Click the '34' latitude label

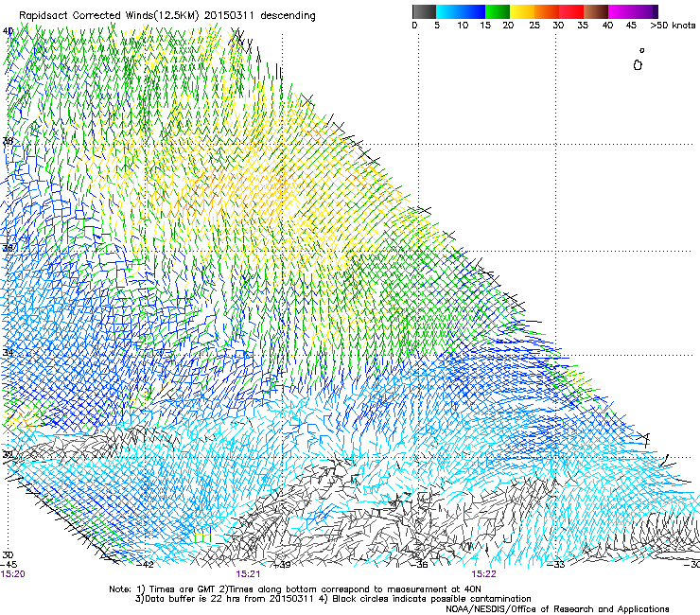tap(8, 352)
